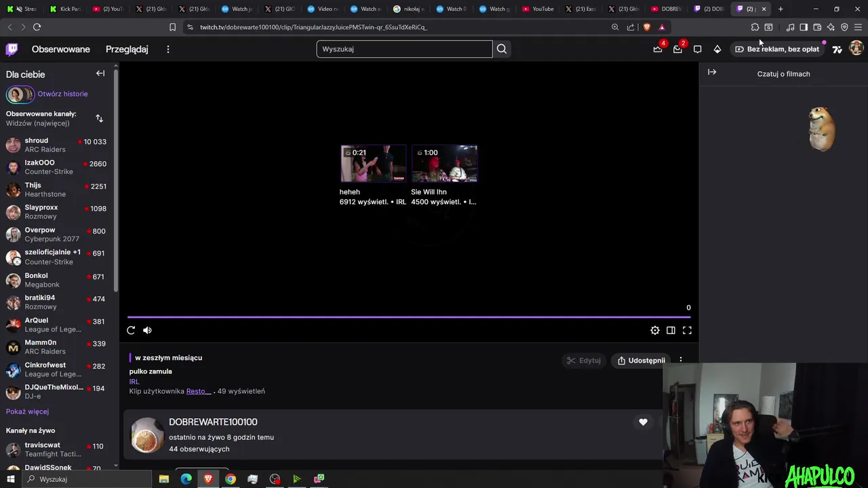This screenshot has height=488, width=868.
Task: Open the Przeglądaj tab
Action: pyautogui.click(x=127, y=49)
